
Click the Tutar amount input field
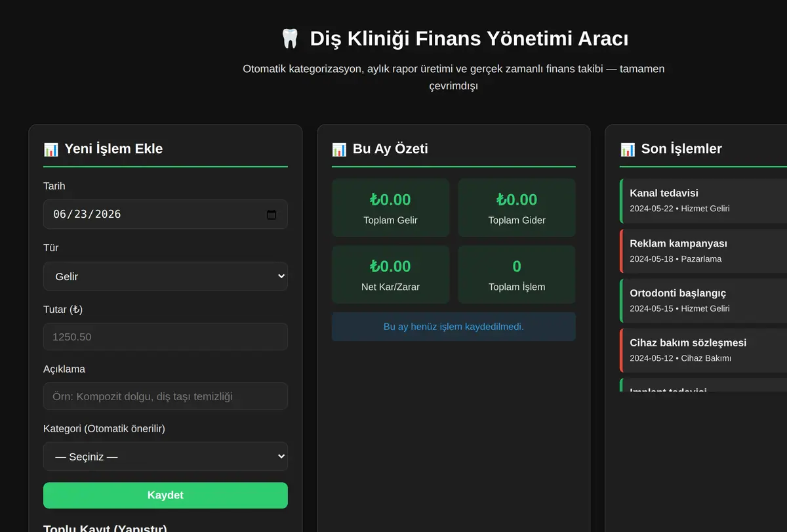tap(165, 337)
